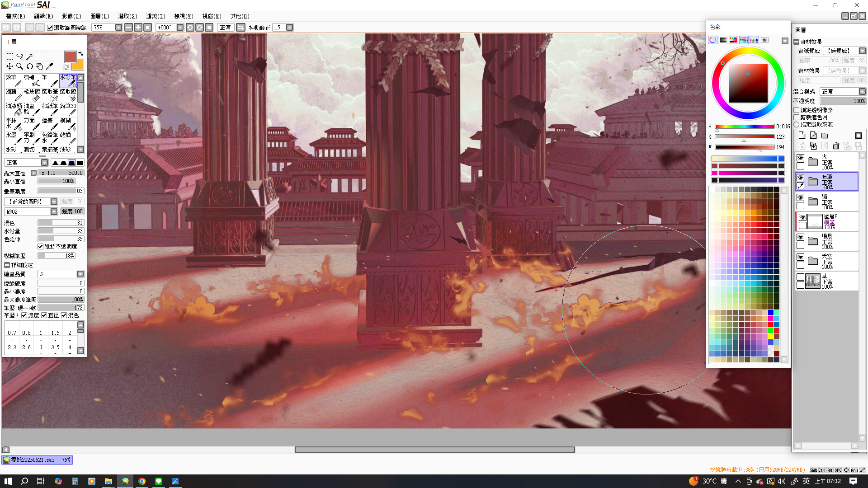Open the 檔案(F) menu
868x488 pixels.
(x=15, y=16)
